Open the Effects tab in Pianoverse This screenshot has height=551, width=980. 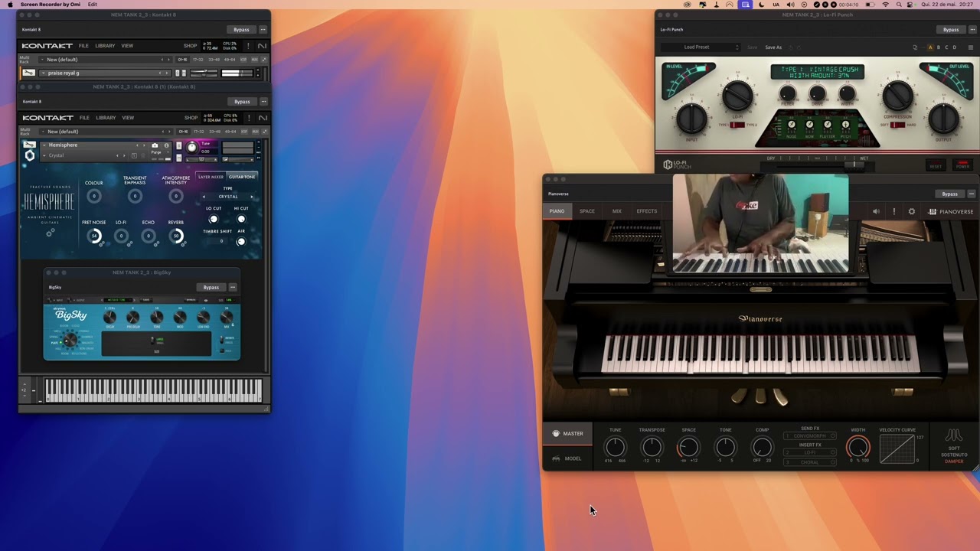(647, 211)
